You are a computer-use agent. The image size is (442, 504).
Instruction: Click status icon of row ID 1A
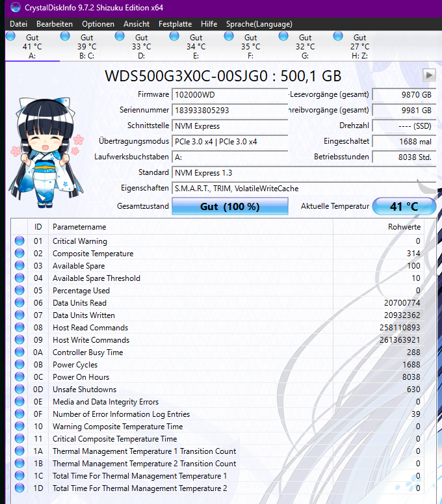(x=19, y=451)
